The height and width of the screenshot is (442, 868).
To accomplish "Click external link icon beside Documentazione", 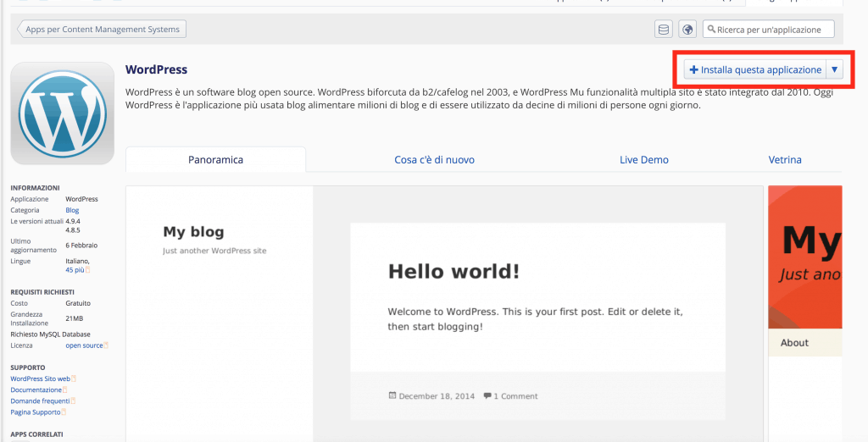I will click(64, 390).
